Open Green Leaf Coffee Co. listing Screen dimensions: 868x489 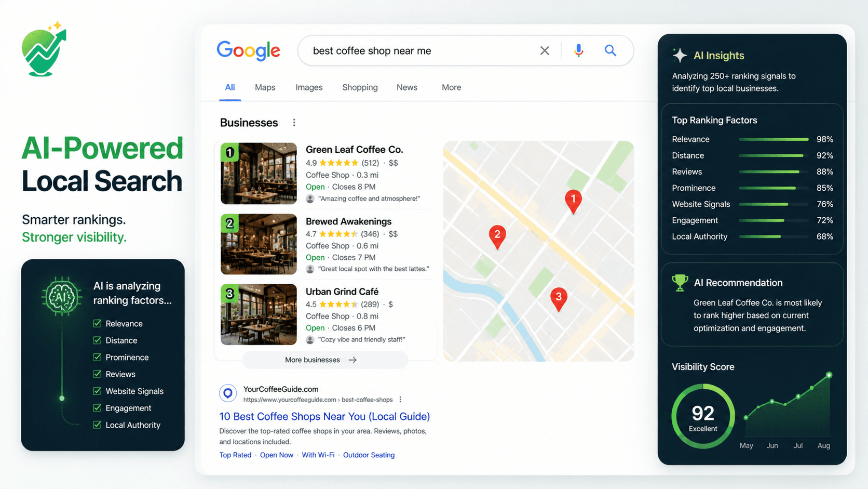click(x=355, y=150)
